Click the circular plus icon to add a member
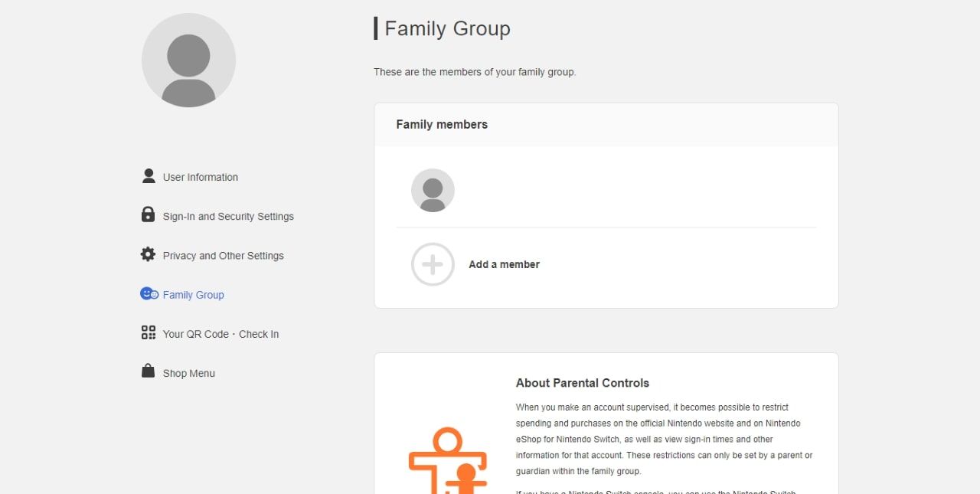 pos(432,264)
